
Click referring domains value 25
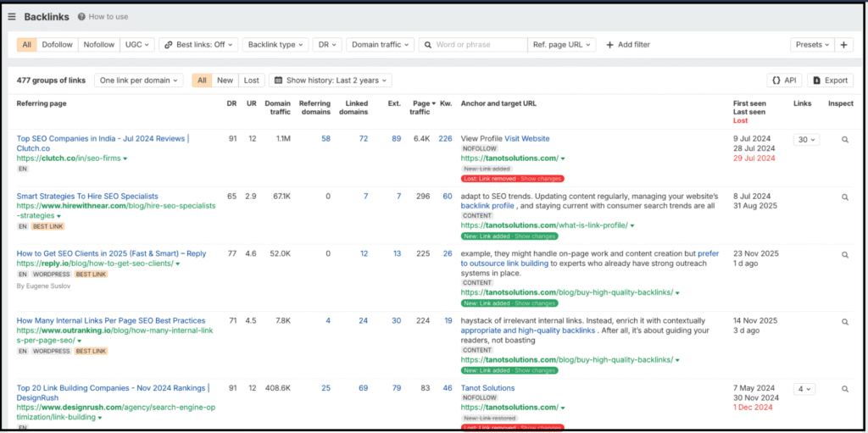click(325, 388)
